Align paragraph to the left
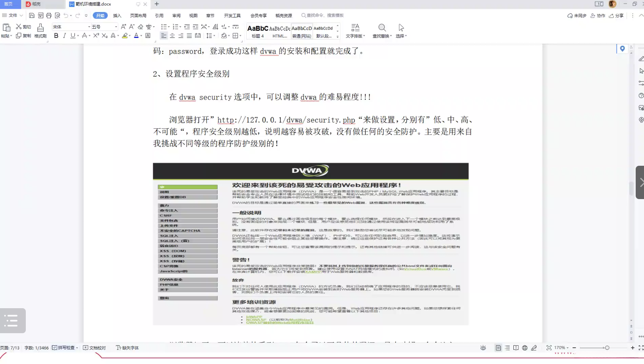Image resolution: width=644 pixels, height=364 pixels. coord(163,36)
